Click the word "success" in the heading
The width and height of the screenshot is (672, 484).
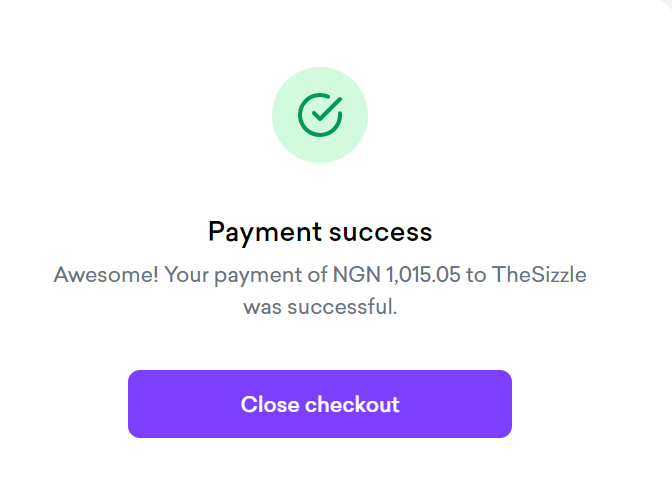pyautogui.click(x=380, y=232)
